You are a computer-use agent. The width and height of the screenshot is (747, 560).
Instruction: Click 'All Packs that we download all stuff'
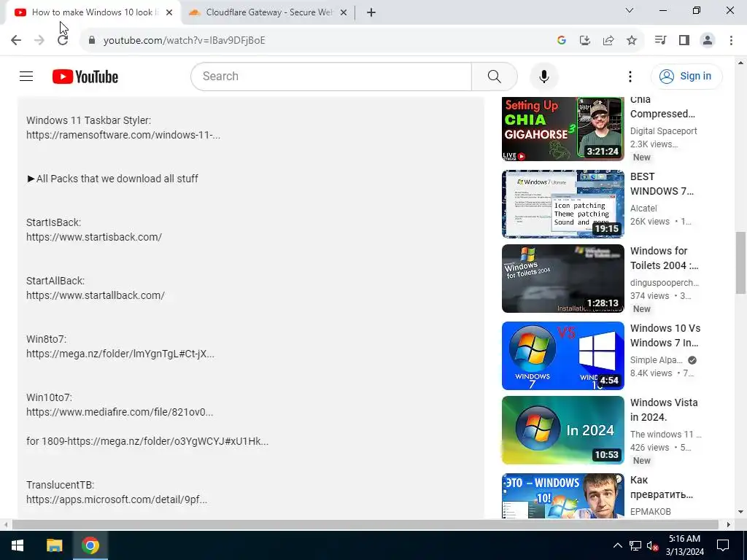point(117,179)
